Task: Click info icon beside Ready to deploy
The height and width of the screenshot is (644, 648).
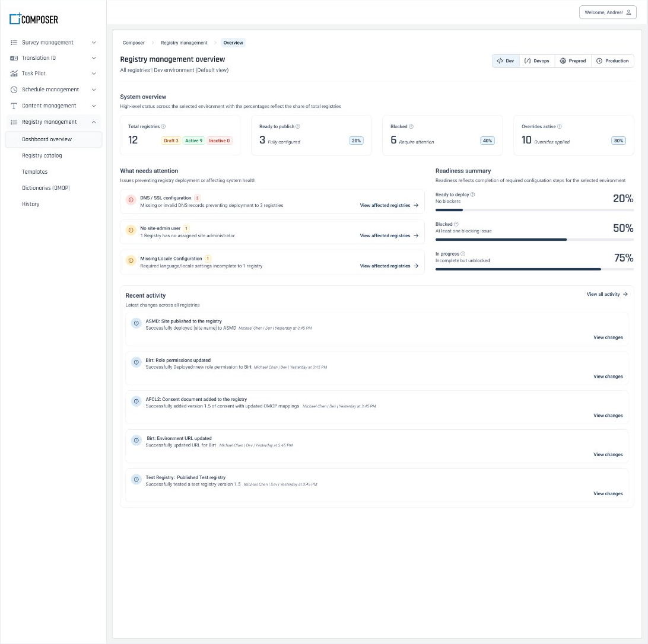Action: (x=473, y=195)
